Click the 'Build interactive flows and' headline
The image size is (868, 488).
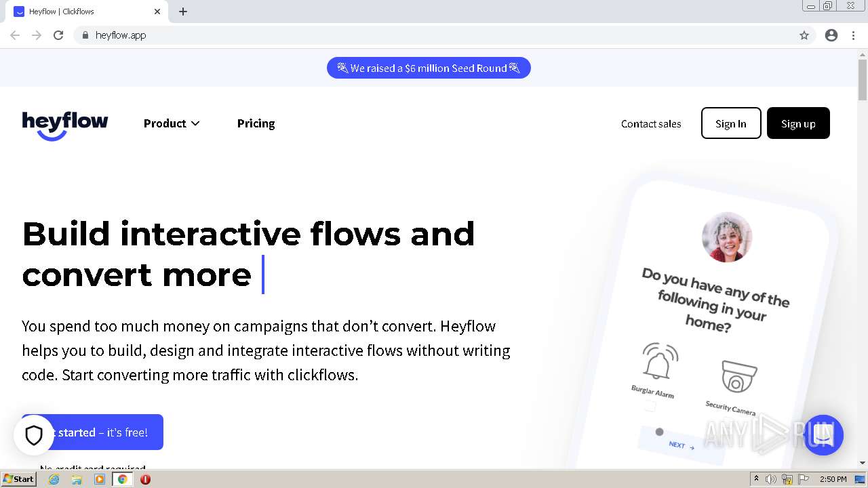pos(248,234)
